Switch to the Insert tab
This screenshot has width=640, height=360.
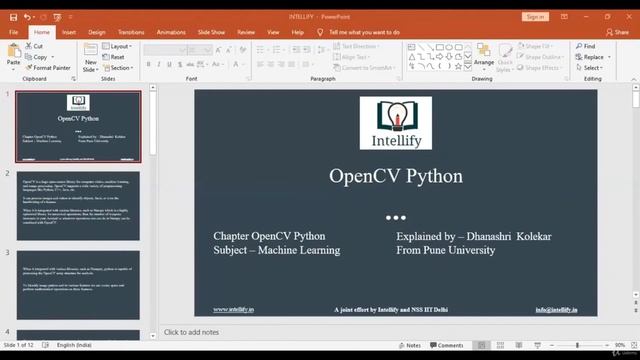[69, 32]
